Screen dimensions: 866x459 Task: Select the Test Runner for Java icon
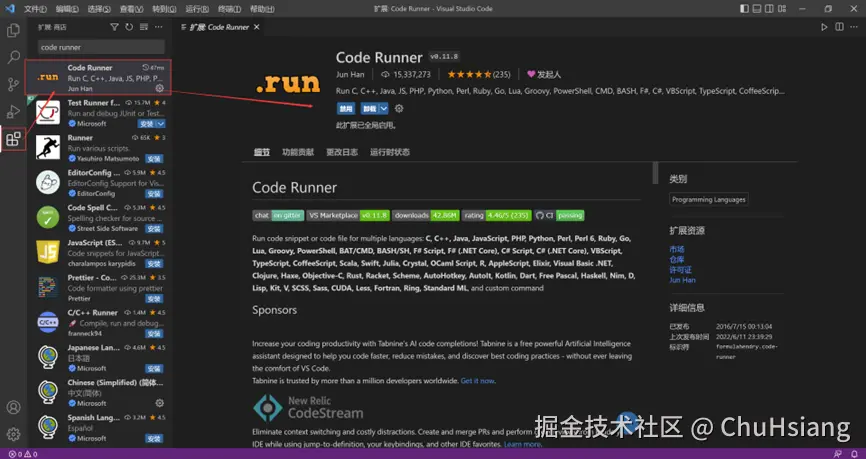[x=48, y=113]
